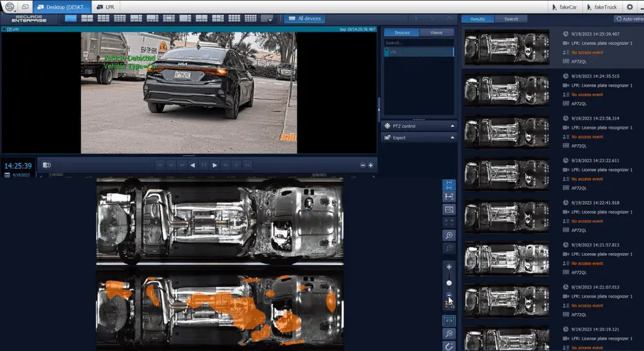Screen dimensions: 644x351
Task: Open result thumbnail for 14:23:22.611
Action: [507, 175]
